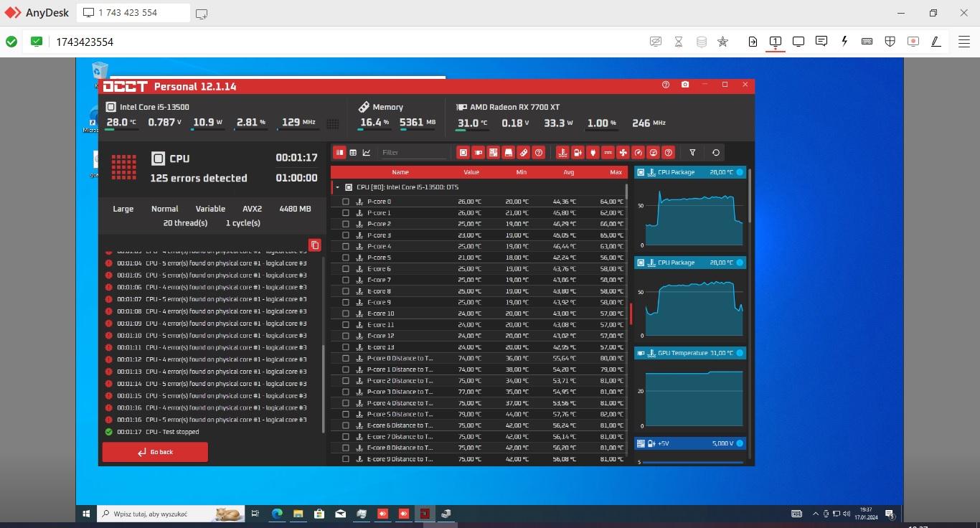Screen dimensions: 980x528
Task: Check the E-core 6 checkbox
Action: (346, 269)
